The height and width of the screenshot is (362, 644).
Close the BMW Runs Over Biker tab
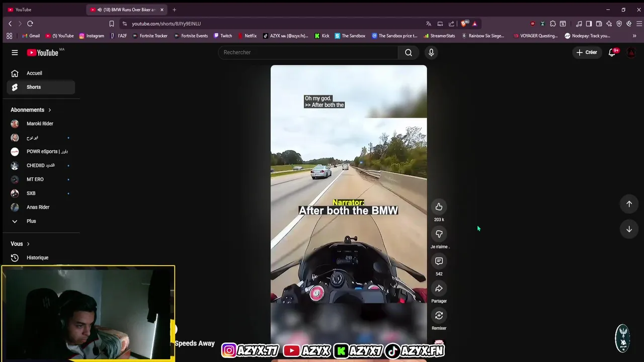coord(162,10)
